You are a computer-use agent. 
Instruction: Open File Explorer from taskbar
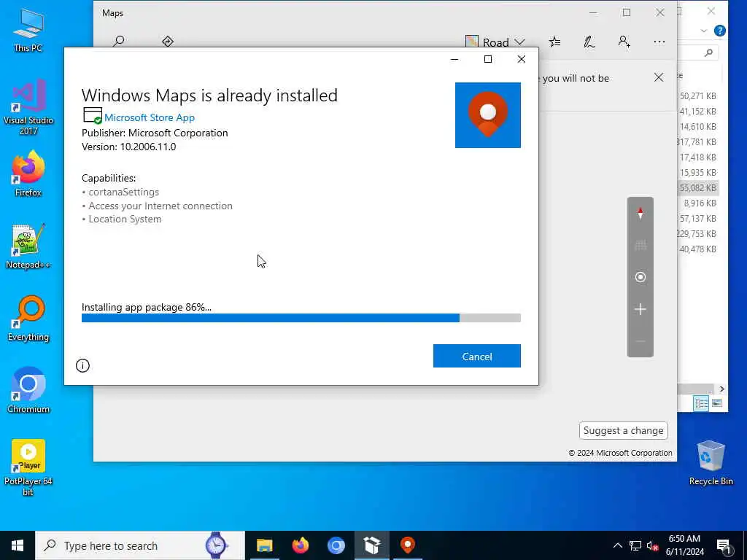pos(264,545)
